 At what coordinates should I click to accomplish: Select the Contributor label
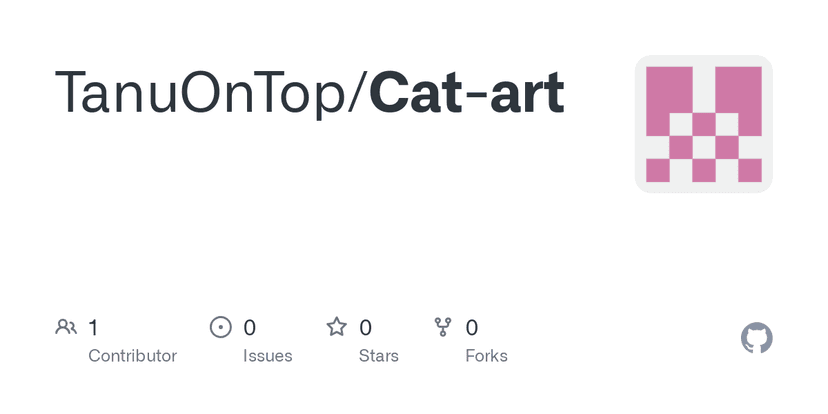132,356
